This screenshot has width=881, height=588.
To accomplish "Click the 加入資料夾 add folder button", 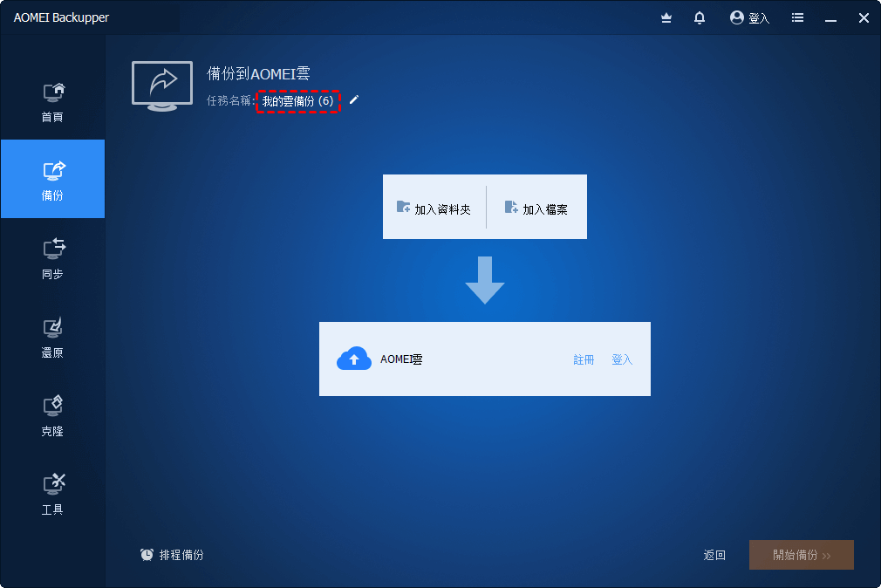I will [x=434, y=208].
